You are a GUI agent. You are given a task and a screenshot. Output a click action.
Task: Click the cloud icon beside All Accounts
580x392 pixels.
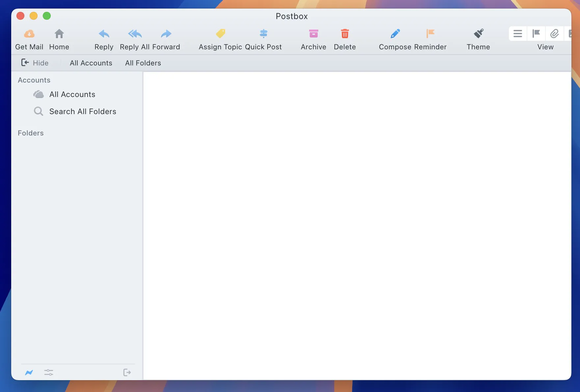39,94
